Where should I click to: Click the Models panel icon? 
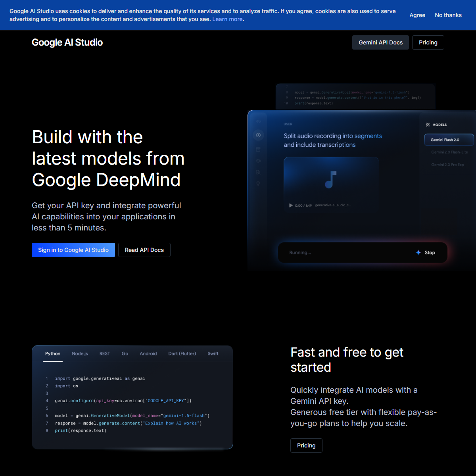coord(428,125)
